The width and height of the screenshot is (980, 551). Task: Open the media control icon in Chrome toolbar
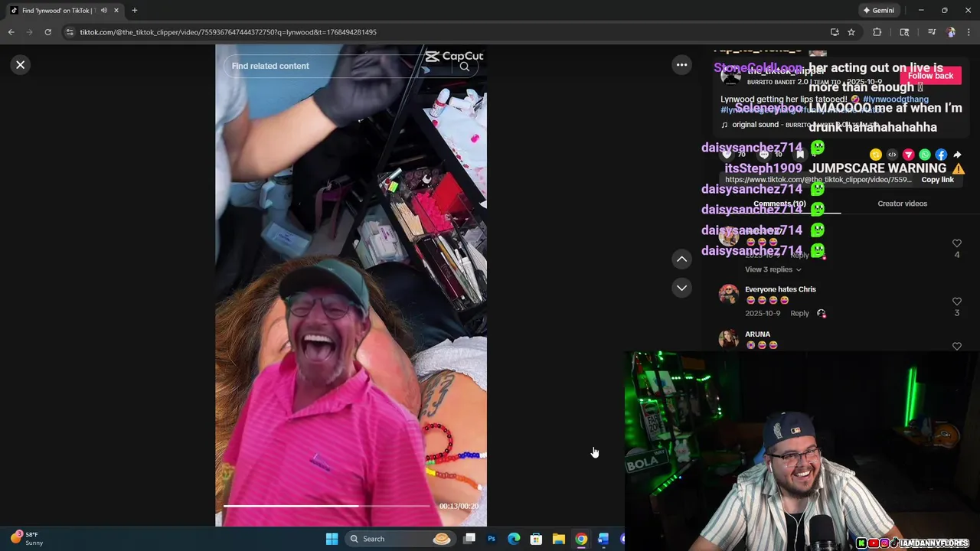tap(932, 32)
